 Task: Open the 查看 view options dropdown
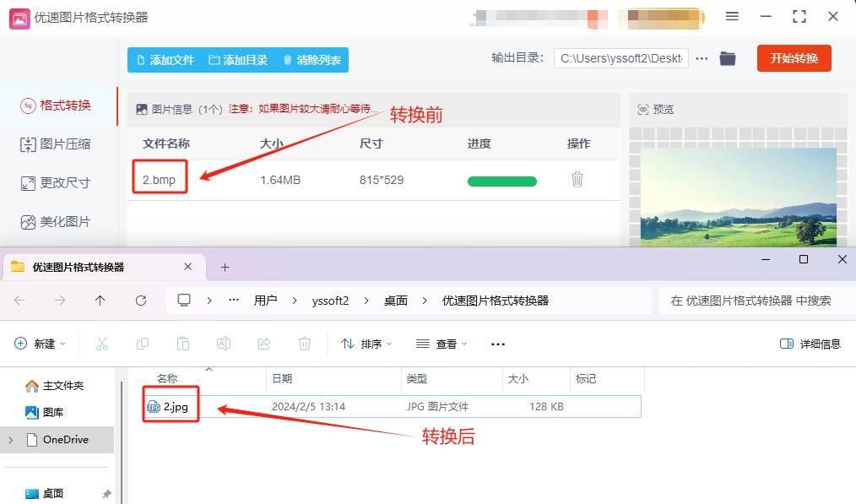point(439,344)
